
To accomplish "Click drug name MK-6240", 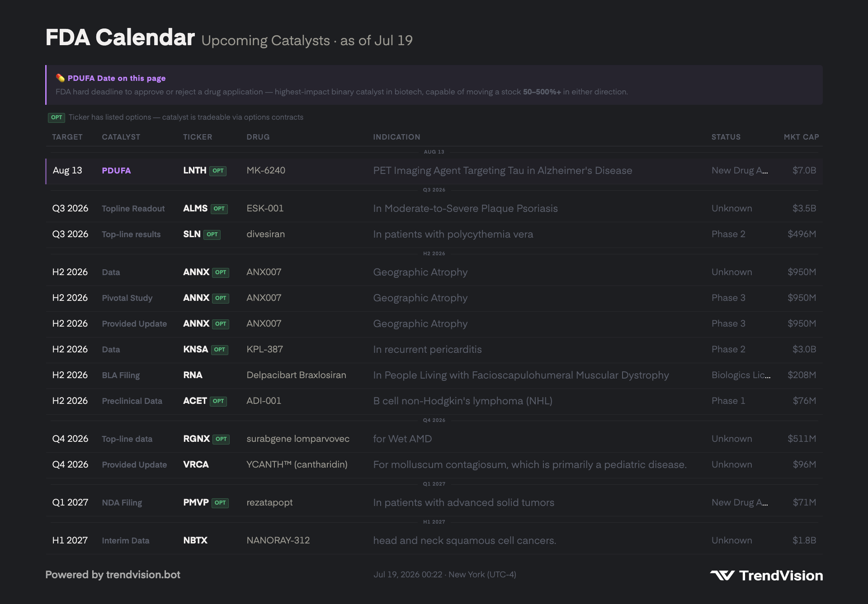I will tap(266, 170).
